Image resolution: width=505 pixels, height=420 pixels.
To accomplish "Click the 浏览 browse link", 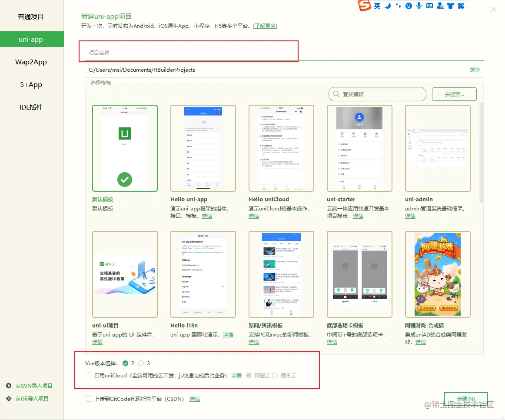I will (x=475, y=70).
